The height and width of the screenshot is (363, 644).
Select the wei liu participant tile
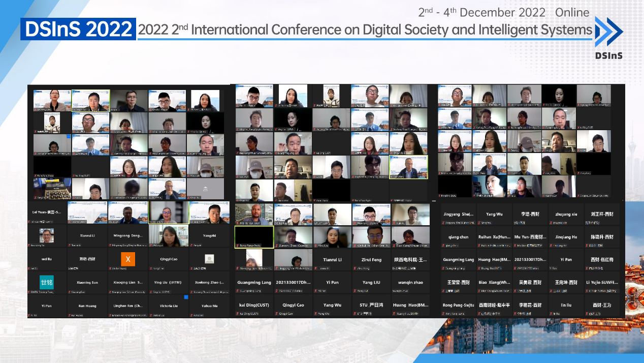(47, 259)
